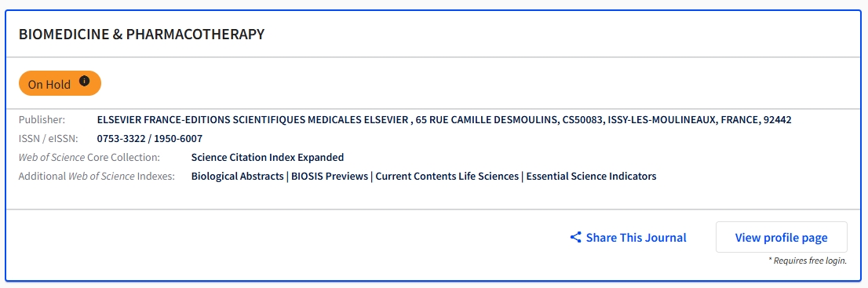Click the Additional Web of Science Indexes label
868x288 pixels.
97,176
